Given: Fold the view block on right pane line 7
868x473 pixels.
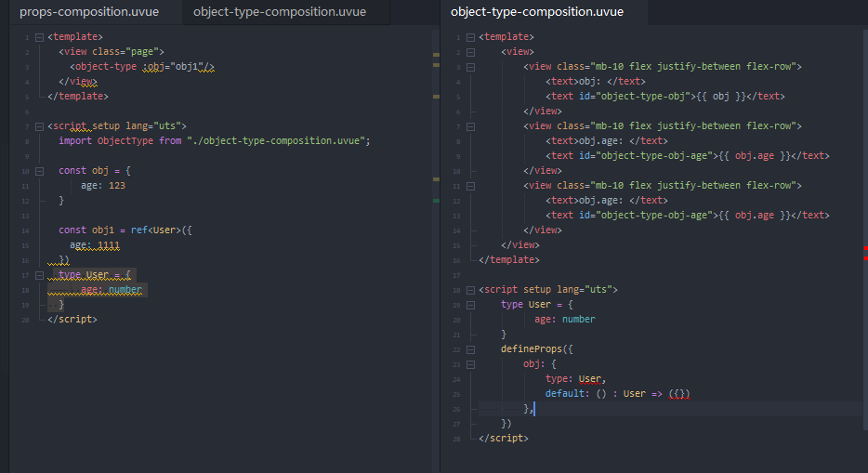Looking at the screenshot, I should coord(470,126).
